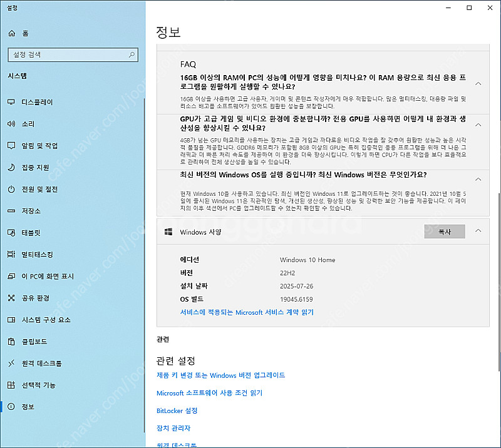Copy Windows specifications with 복사 button
The image size is (501, 448).
(445, 232)
